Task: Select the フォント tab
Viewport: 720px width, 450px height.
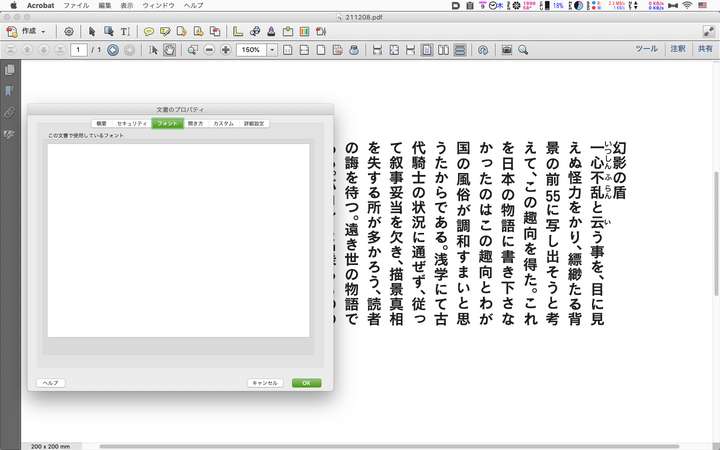Action: click(x=168, y=124)
